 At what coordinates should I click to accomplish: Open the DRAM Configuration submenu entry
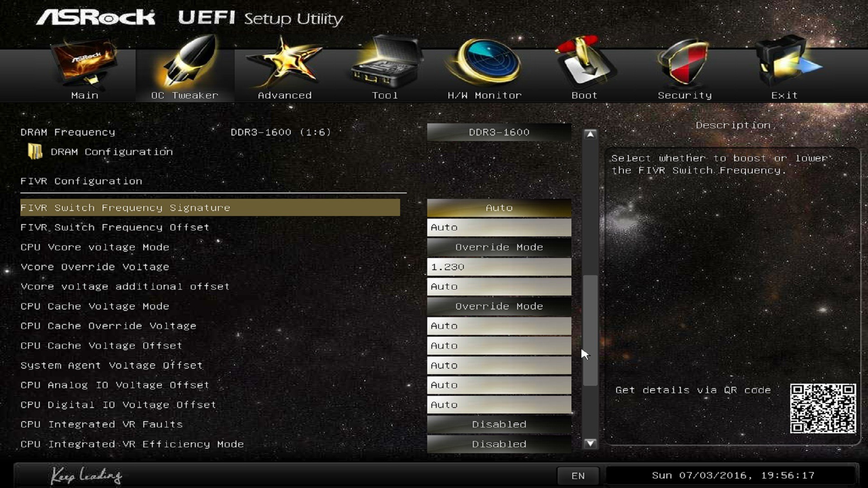coord(112,152)
